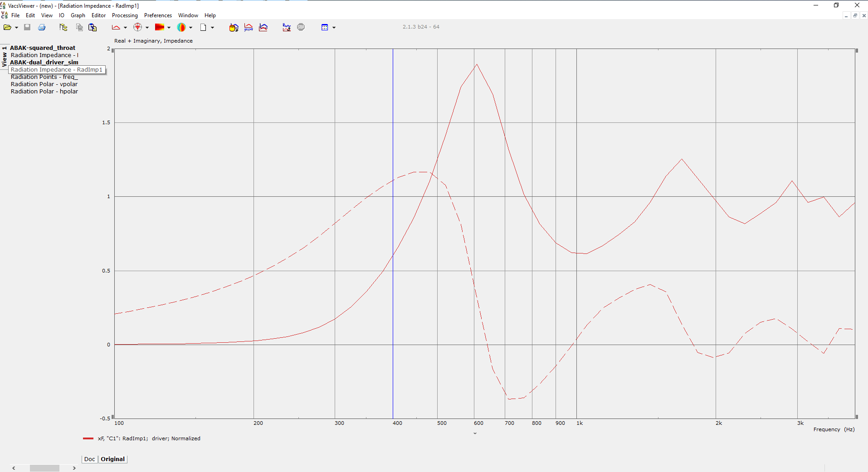Click the version text 2.1.3 b24 - 64
Viewport: 868px width, 472px height.
[x=421, y=27]
